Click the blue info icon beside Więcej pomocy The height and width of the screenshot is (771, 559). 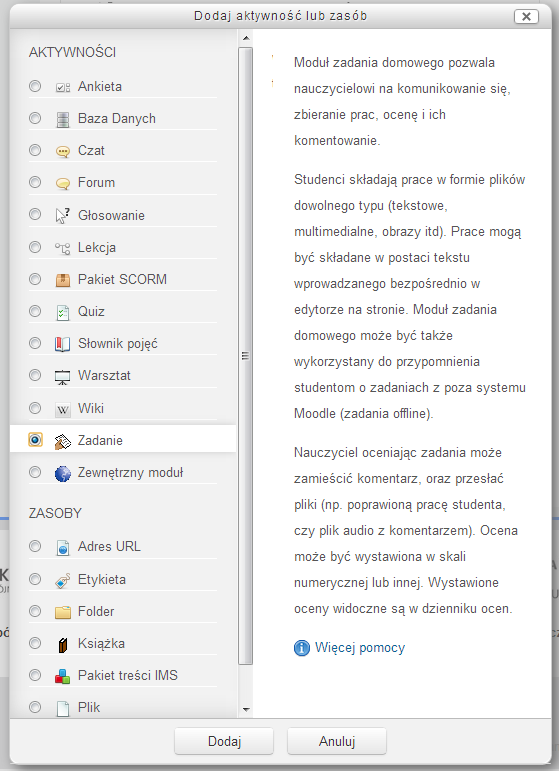(302, 648)
